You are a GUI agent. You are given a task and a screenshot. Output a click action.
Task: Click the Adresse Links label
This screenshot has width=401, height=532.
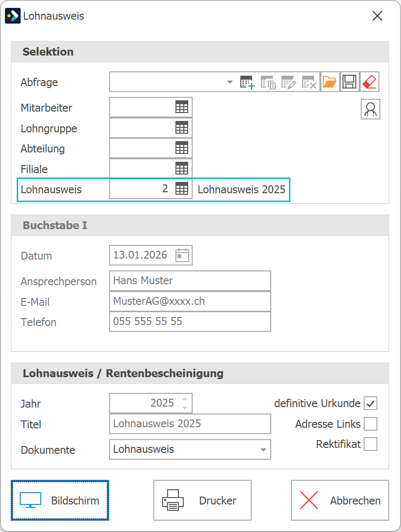(328, 424)
